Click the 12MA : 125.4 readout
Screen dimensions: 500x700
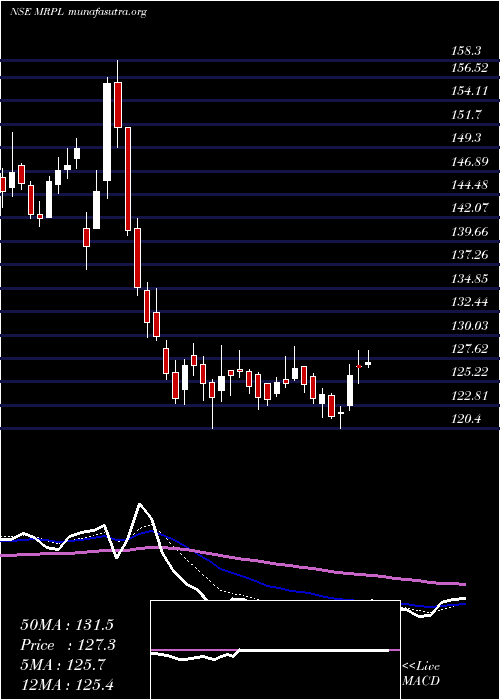pos(67,685)
